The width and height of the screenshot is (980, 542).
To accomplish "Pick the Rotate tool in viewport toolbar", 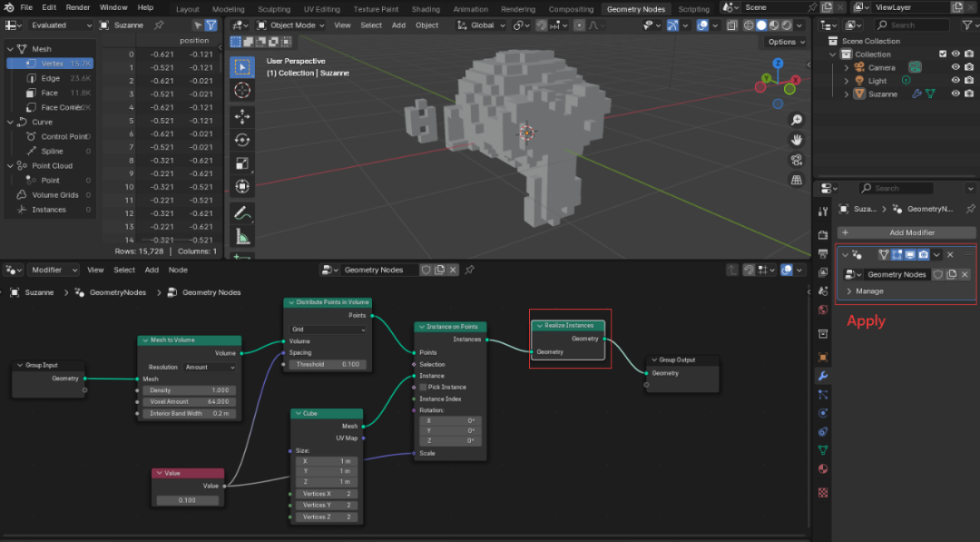I will pos(242,140).
